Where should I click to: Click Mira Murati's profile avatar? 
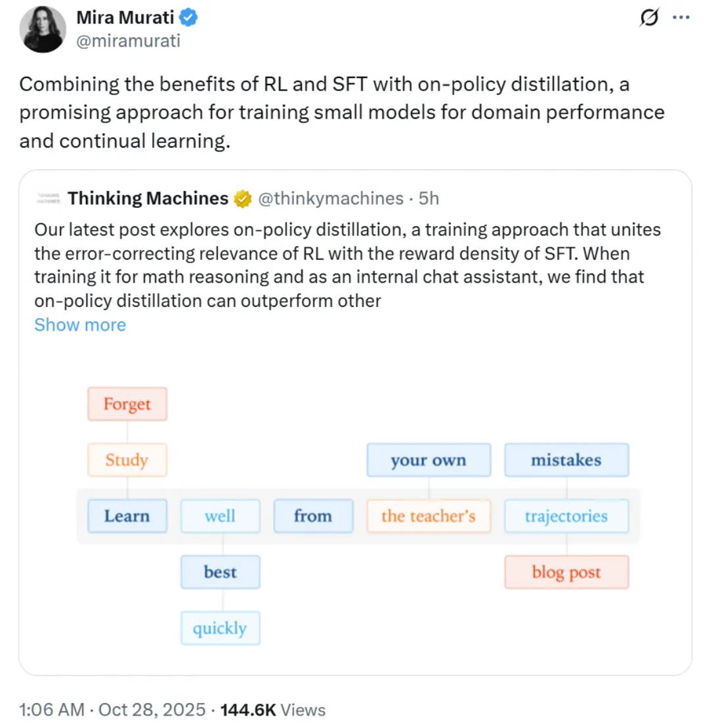(x=43, y=30)
